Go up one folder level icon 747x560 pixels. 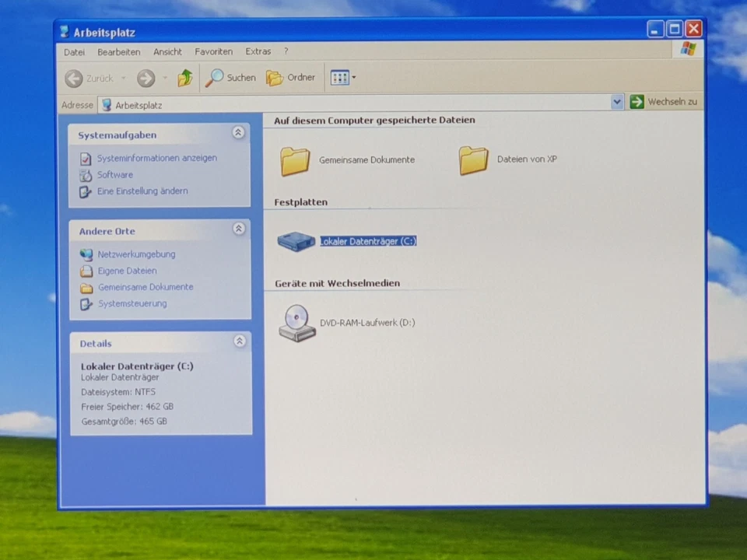click(x=185, y=78)
